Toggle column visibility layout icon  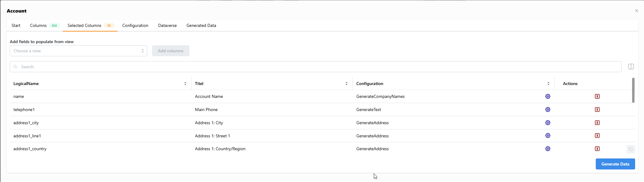pyautogui.click(x=631, y=67)
